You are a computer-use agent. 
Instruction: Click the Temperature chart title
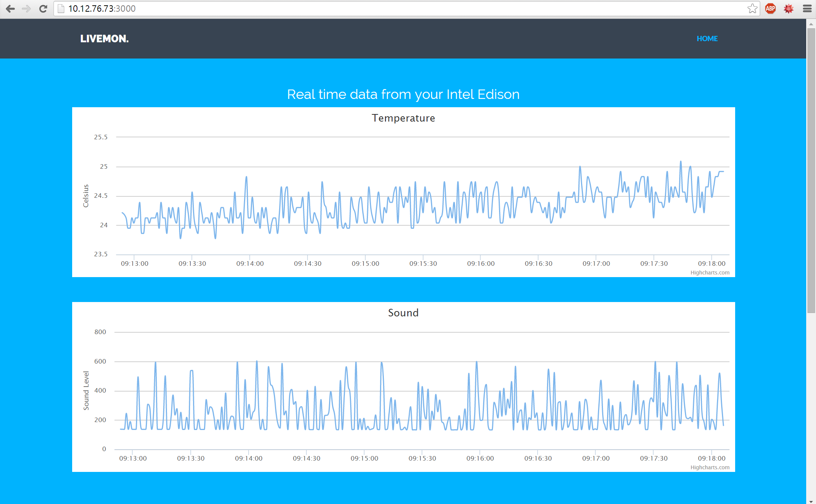(403, 118)
